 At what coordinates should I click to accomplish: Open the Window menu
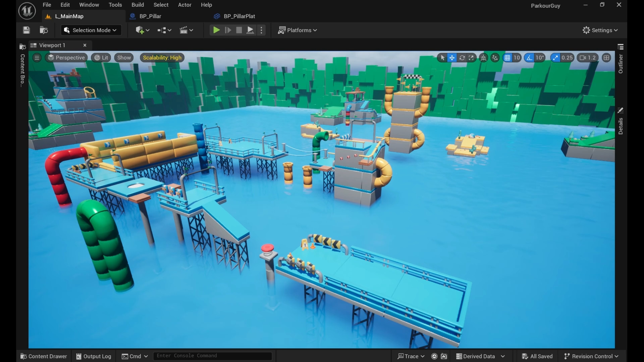[x=89, y=5]
